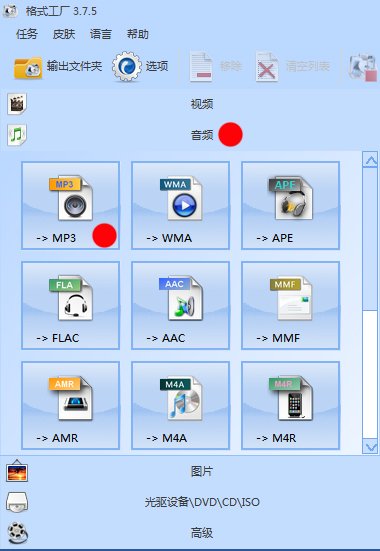Choose the -> WMA conversion tile

181,206
